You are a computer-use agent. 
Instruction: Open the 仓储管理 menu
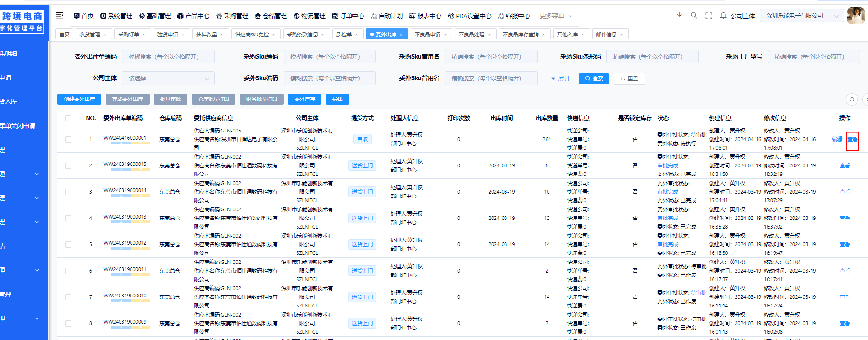pyautogui.click(x=271, y=16)
